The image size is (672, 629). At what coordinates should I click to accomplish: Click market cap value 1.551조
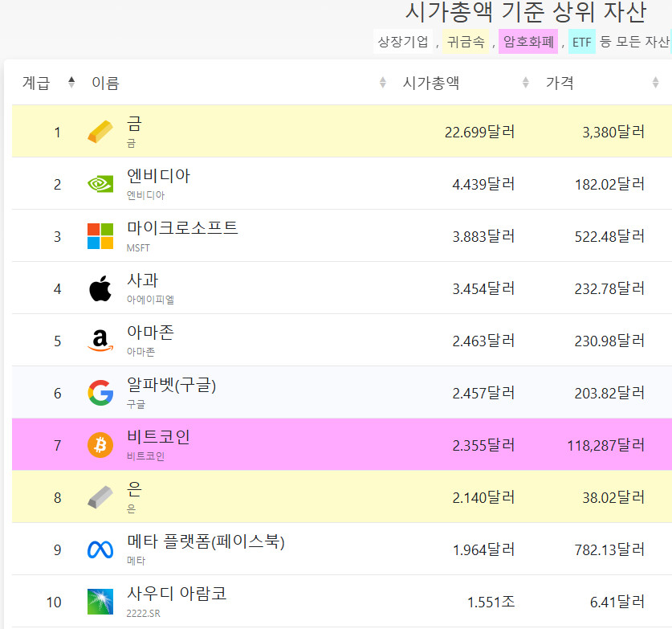(491, 602)
